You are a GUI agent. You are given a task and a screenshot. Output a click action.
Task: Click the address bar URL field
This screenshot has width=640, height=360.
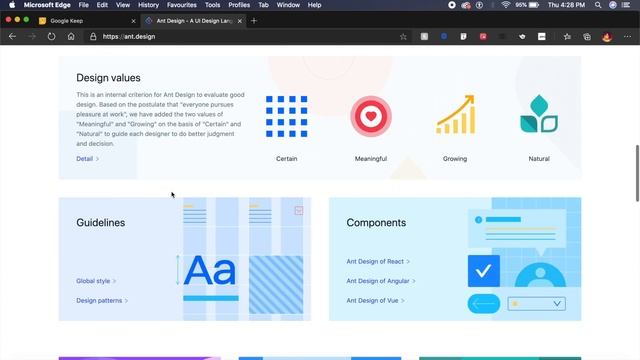click(245, 37)
